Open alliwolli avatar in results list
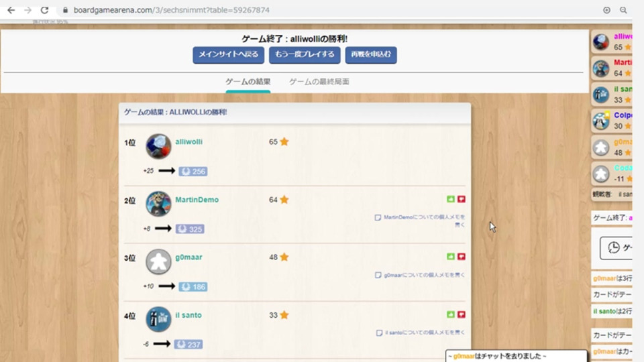The image size is (644, 362). point(158,146)
